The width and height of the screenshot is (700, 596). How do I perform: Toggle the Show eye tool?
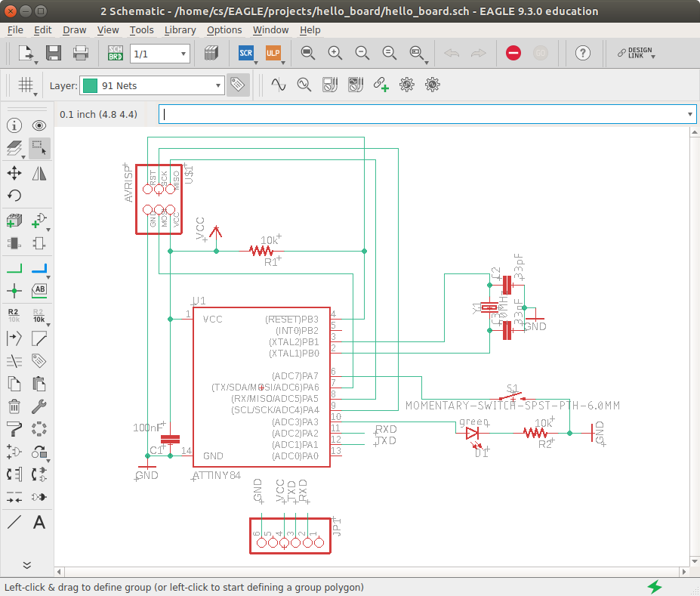pyautogui.click(x=39, y=125)
